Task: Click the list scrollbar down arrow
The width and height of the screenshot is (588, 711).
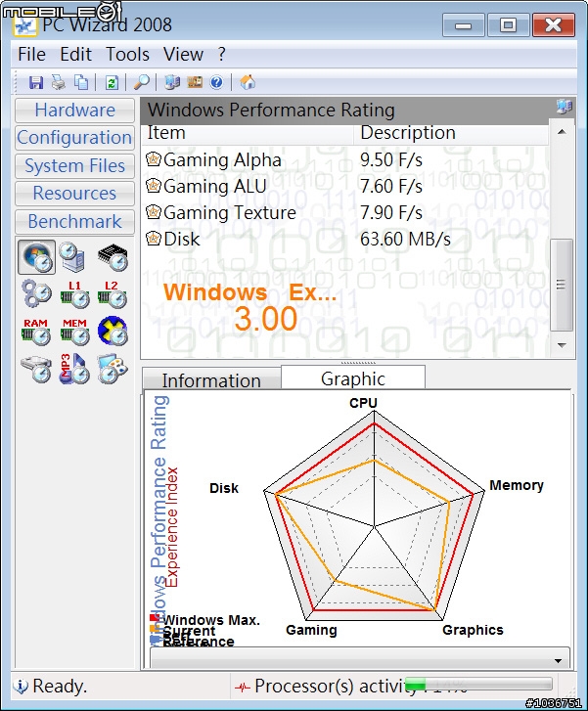Action: point(562,345)
